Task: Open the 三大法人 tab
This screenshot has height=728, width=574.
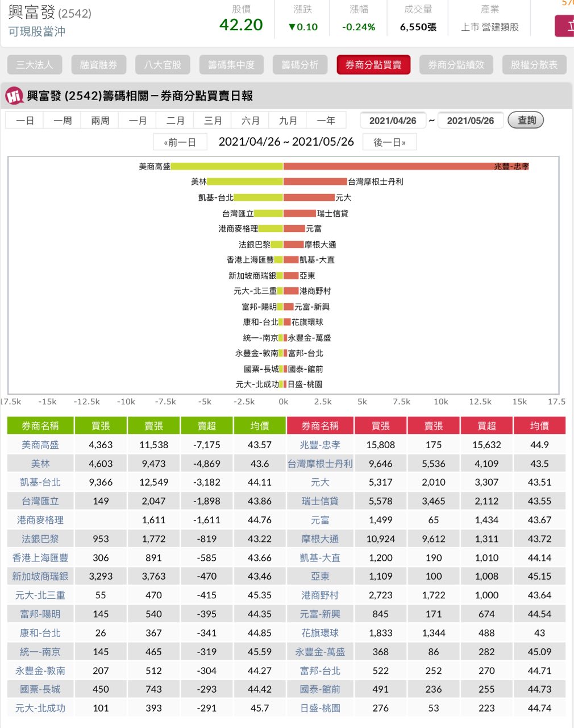Action: 35,65
